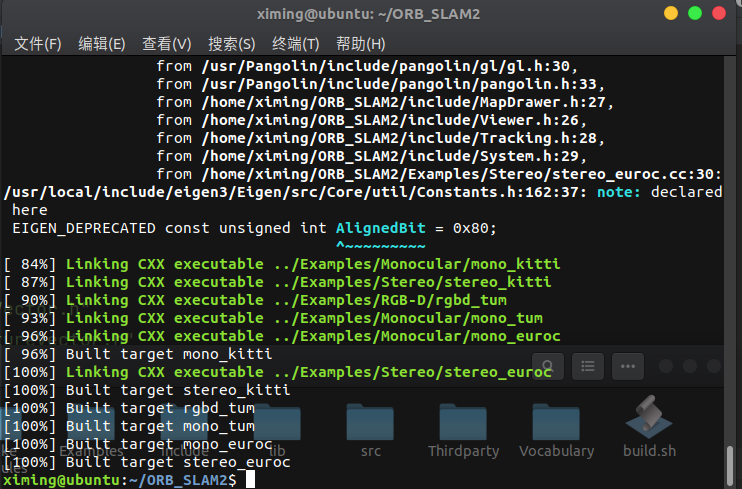The image size is (742, 489).
Task: Click the window title ximing@ubuntu: ~/ORB_SLAM2
Action: click(368, 14)
